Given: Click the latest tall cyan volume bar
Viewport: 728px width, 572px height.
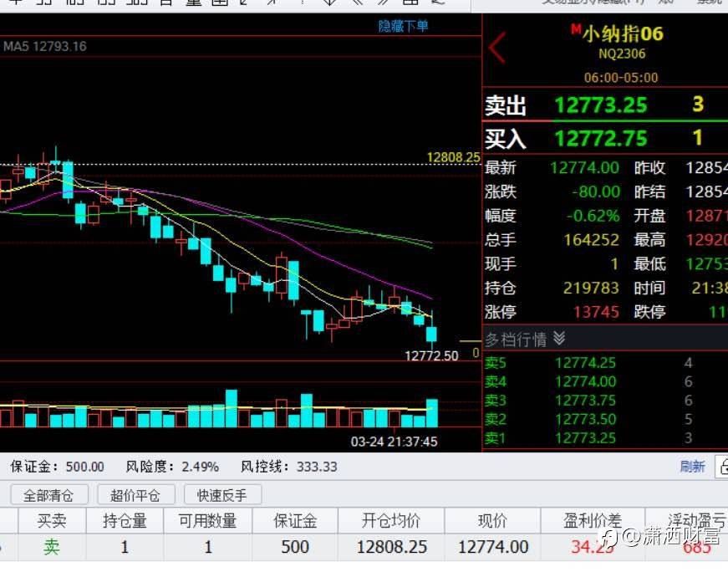Looking at the screenshot, I should pos(432,413).
